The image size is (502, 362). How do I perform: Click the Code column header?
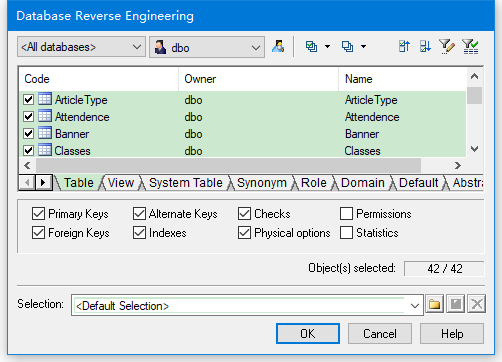point(99,79)
